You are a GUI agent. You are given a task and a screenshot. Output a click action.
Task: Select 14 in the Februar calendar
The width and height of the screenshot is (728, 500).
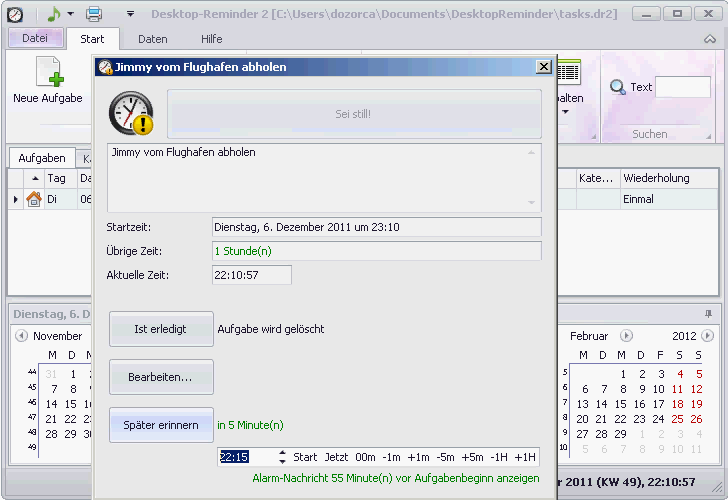click(601, 404)
